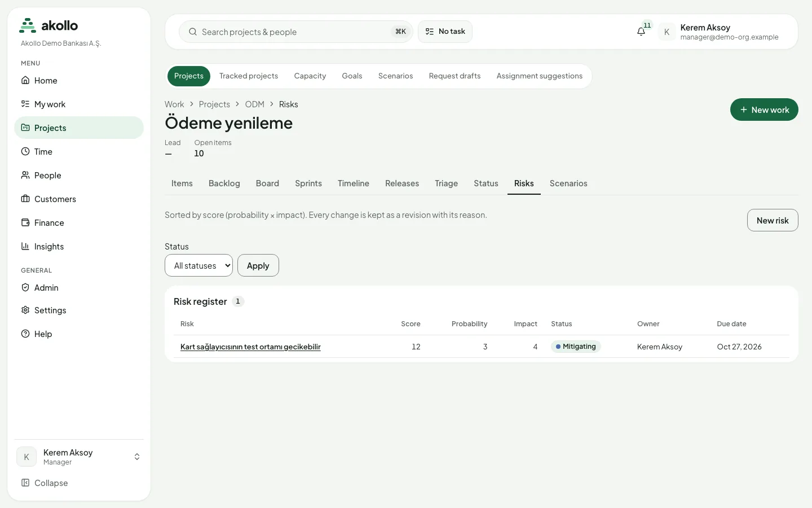This screenshot has width=812, height=508.
Task: Click the search magnifier icon
Action: [x=193, y=32]
